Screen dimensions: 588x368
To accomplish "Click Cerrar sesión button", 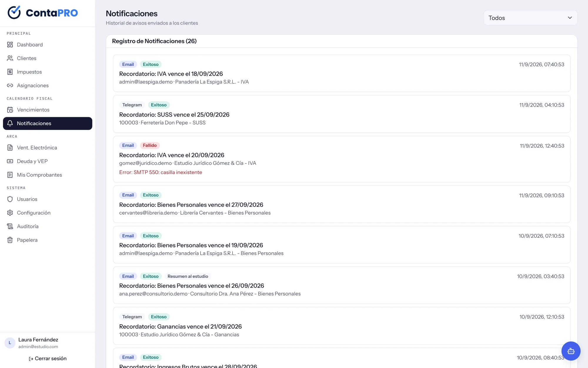I will coord(48,359).
